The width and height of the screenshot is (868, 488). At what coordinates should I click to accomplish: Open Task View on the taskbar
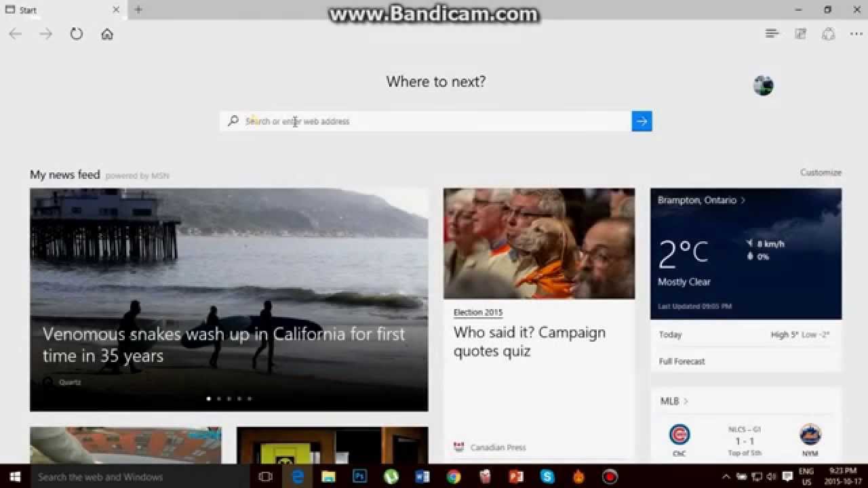coord(266,476)
